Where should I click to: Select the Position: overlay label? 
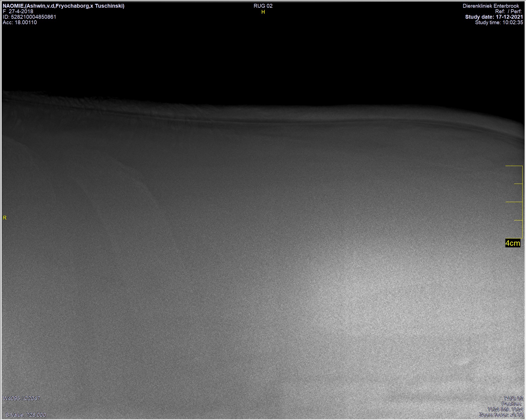512,404
